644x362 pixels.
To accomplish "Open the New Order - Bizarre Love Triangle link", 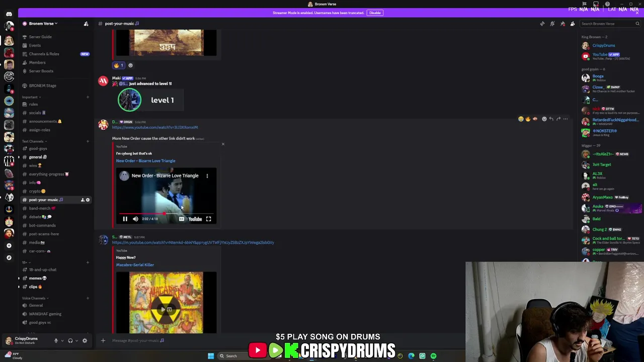I will [x=145, y=161].
